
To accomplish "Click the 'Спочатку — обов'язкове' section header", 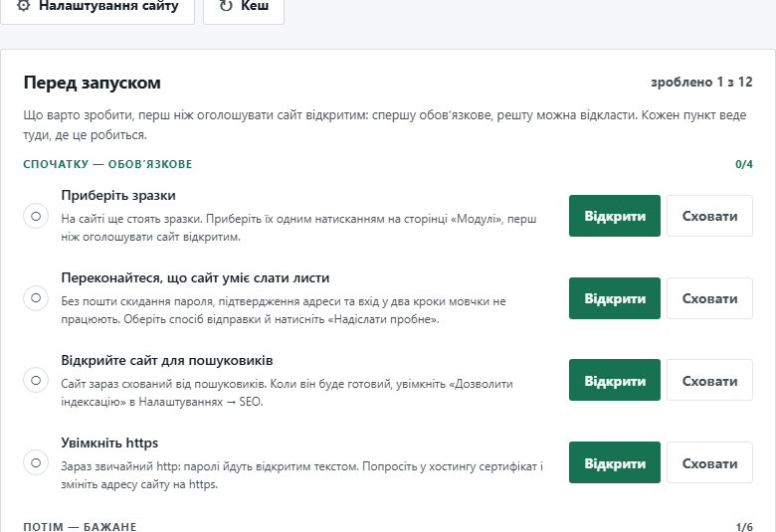I will tap(107, 164).
